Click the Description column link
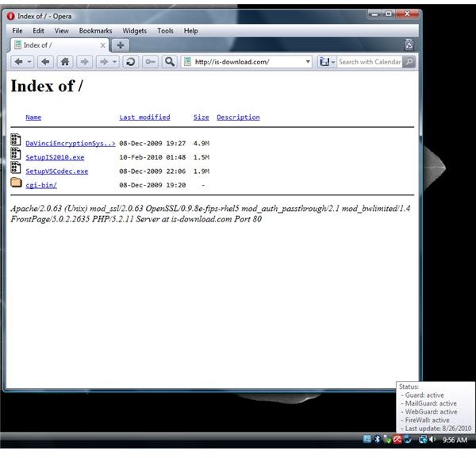This screenshot has height=458, width=476. coord(238,117)
